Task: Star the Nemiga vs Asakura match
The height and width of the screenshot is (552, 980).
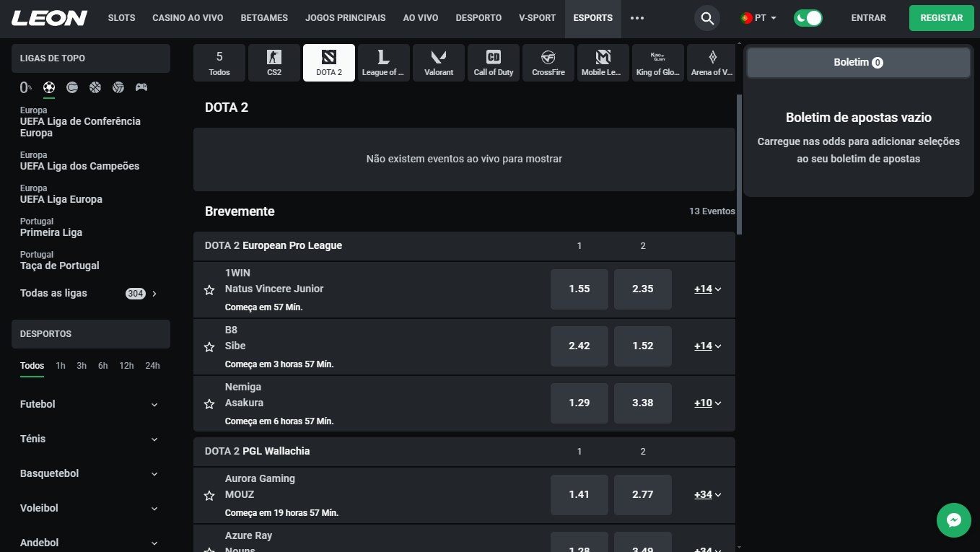Action: coord(209,404)
